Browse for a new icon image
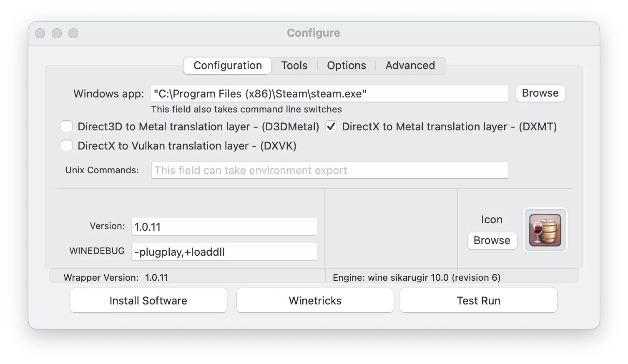 pyautogui.click(x=492, y=240)
